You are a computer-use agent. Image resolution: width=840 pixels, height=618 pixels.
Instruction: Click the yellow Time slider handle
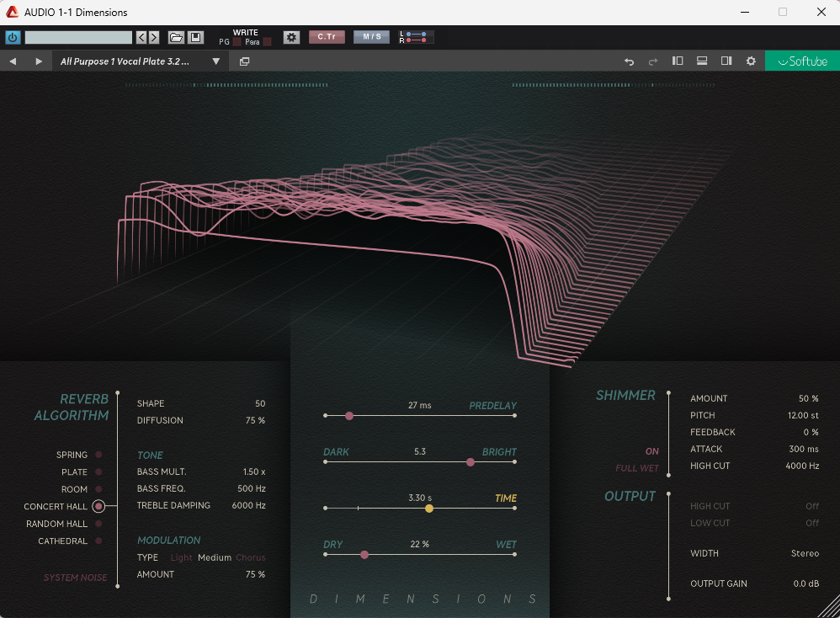(x=429, y=509)
